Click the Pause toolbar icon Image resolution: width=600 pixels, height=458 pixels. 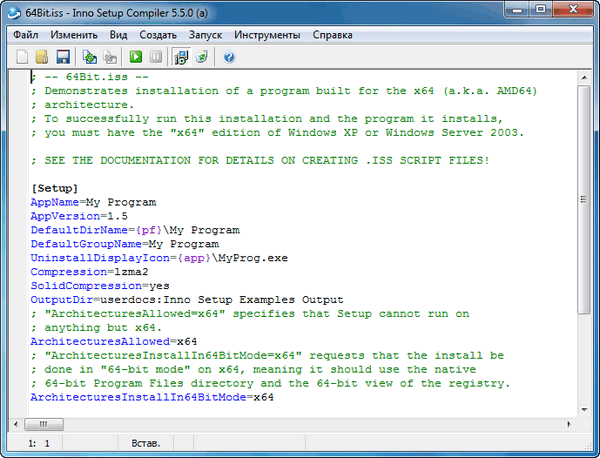(155, 57)
